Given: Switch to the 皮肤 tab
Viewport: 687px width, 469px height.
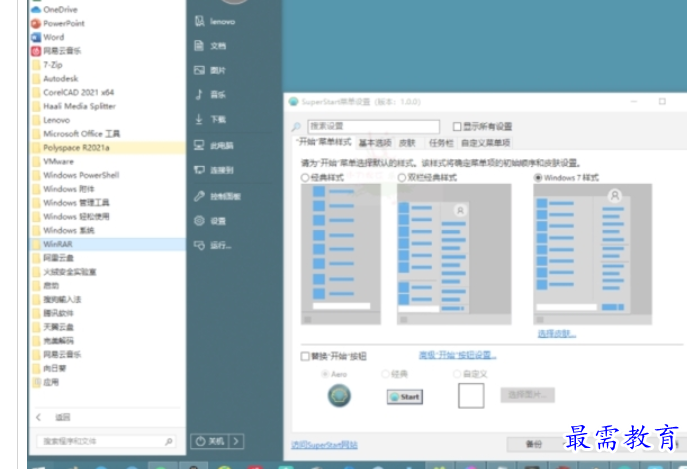Looking at the screenshot, I should point(407,143).
